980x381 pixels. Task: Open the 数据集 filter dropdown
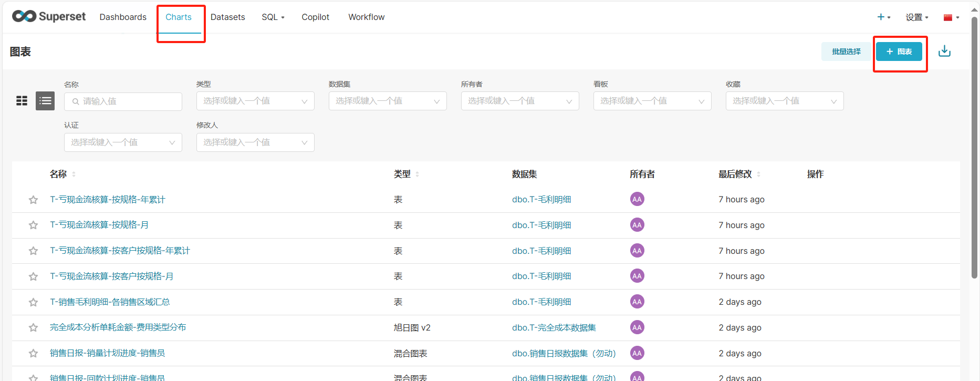coord(388,101)
